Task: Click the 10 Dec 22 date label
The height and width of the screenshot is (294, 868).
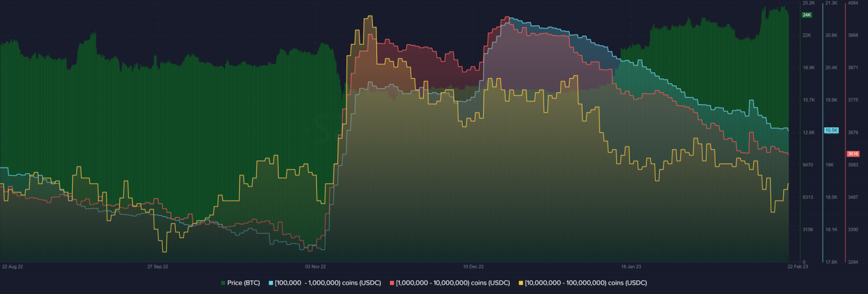Action: (474, 266)
